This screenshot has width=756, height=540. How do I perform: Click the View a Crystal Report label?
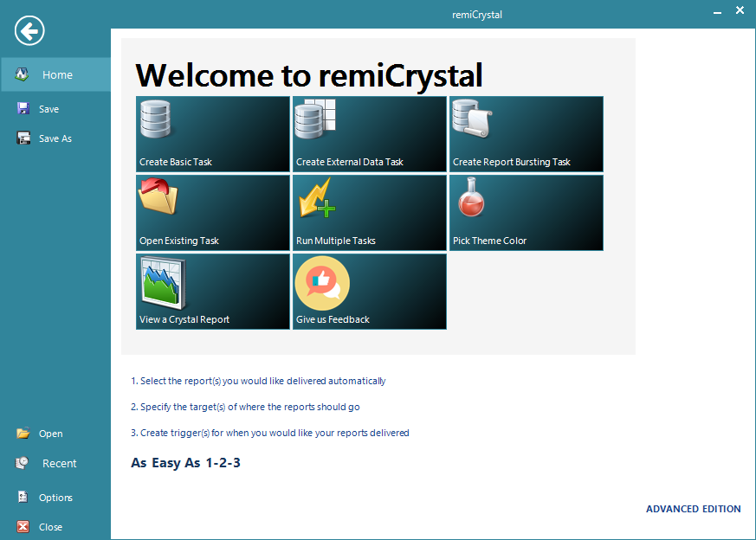pyautogui.click(x=184, y=319)
